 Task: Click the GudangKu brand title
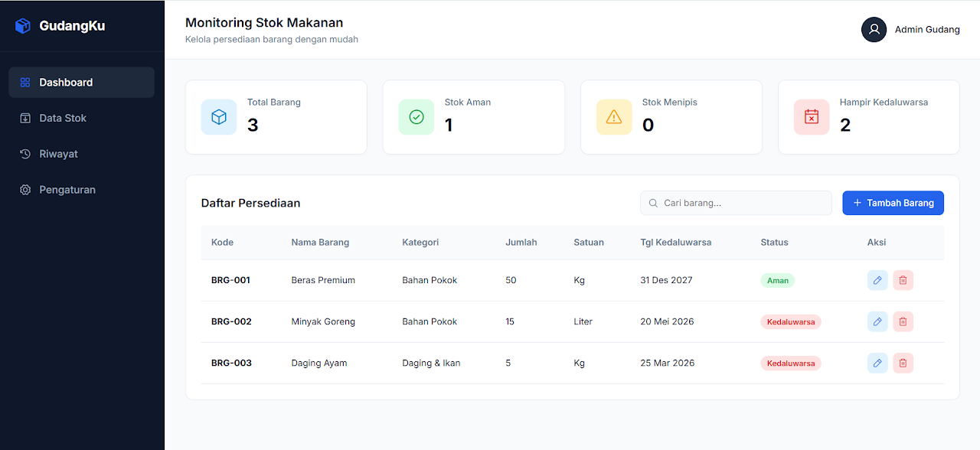(72, 26)
